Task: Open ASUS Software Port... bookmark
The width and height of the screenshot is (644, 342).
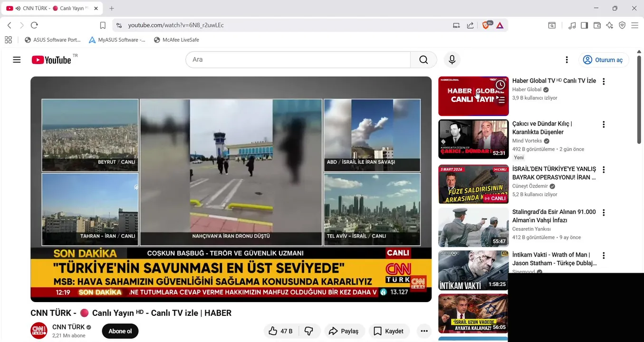Action: coord(53,40)
